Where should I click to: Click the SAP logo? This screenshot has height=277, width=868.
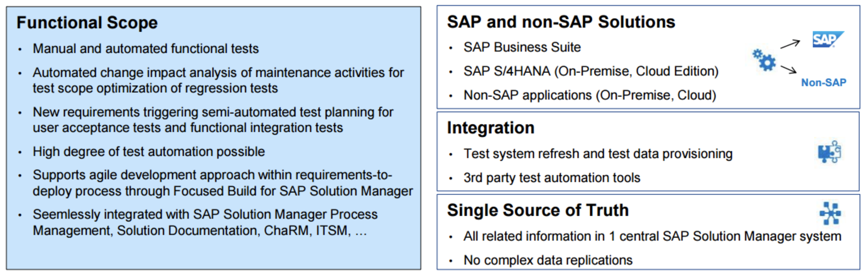tap(828, 40)
